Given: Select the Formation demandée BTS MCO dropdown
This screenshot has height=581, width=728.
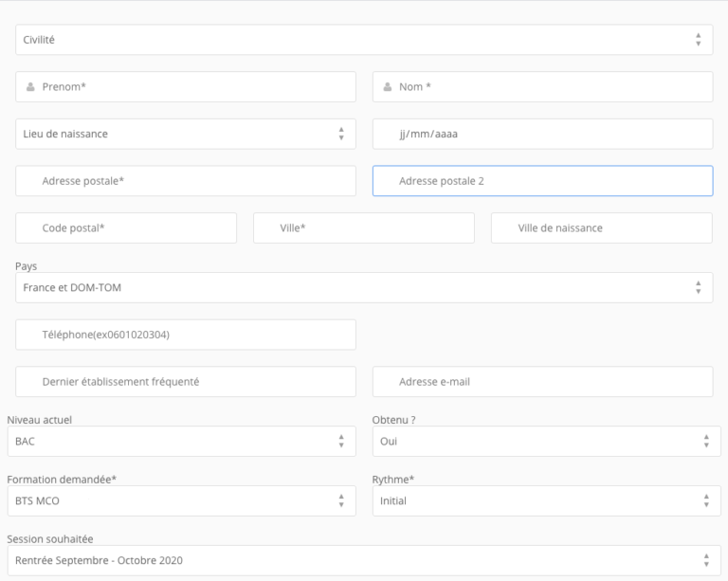Looking at the screenshot, I should 182,500.
